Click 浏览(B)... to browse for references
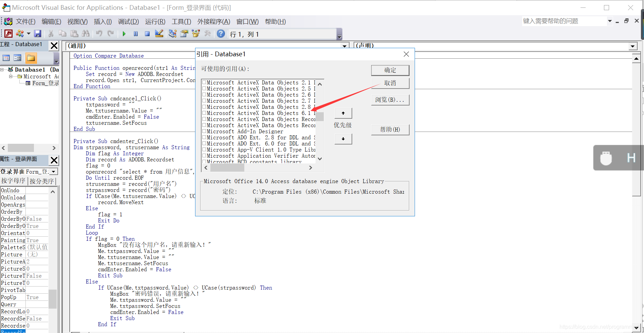 (x=390, y=100)
